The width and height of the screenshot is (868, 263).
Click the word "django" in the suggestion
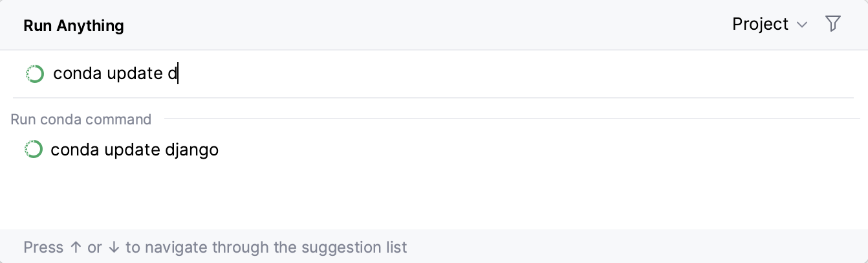(191, 150)
